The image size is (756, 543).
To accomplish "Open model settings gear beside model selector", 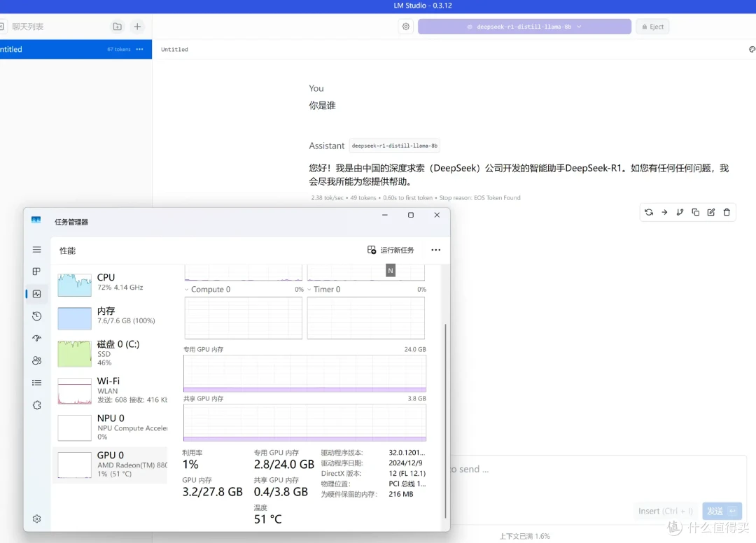I will tap(406, 27).
